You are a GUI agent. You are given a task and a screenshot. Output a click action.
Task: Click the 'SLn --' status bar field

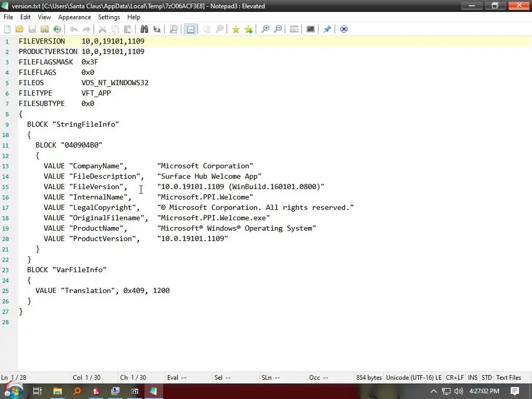pos(283,378)
